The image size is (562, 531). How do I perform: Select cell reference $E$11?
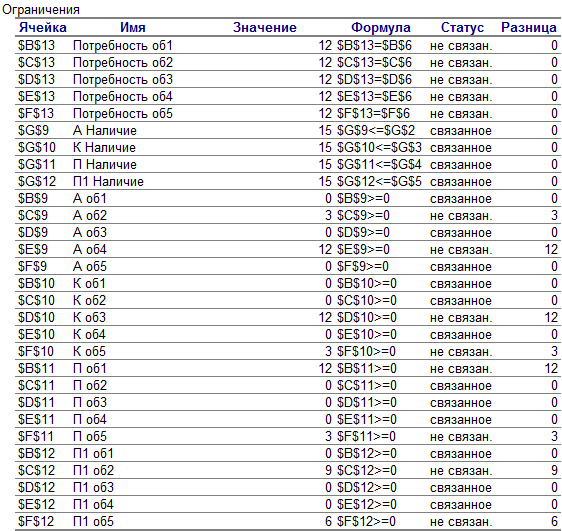tap(36, 419)
